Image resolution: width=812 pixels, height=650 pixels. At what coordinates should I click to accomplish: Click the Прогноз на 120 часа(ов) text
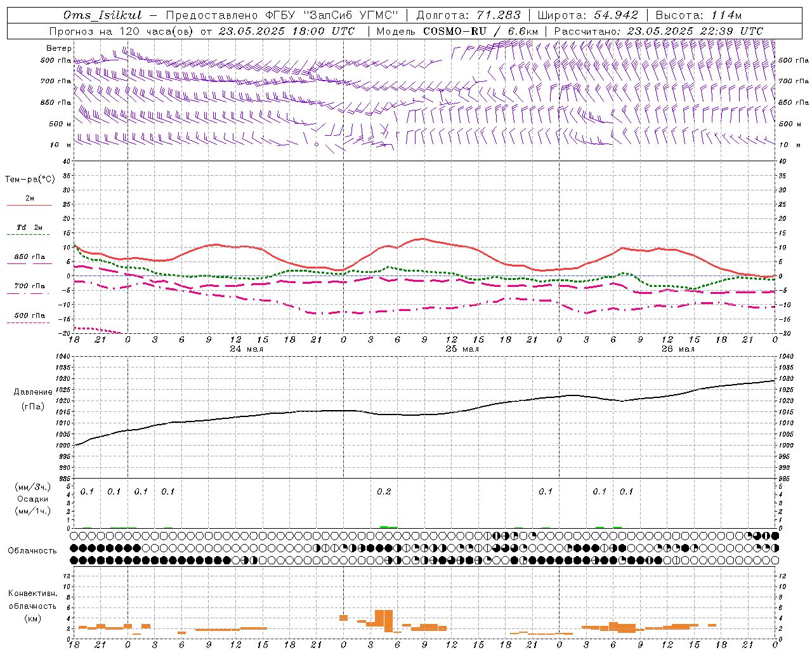(x=122, y=31)
